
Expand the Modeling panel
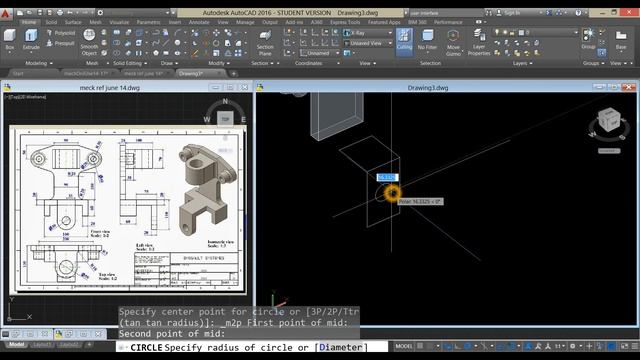(x=39, y=63)
